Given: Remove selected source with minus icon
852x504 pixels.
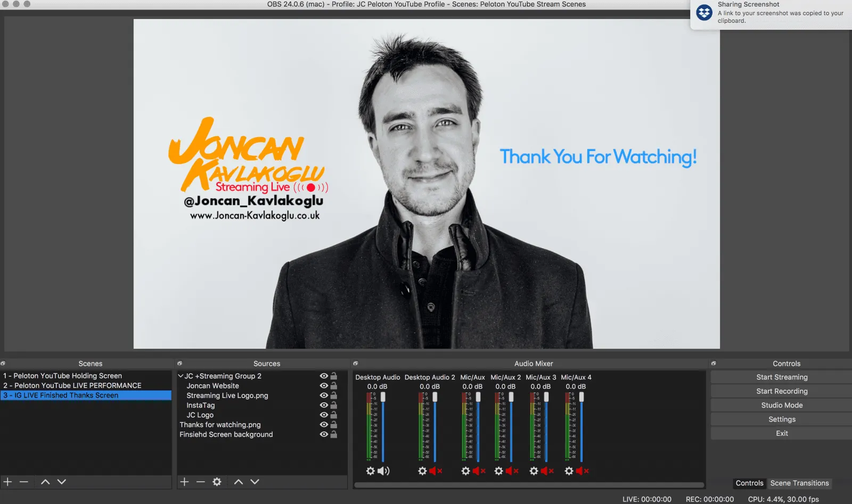Looking at the screenshot, I should tap(200, 482).
